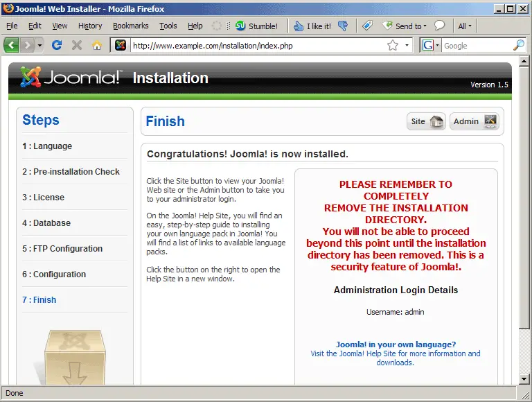
Task: Open the File menu
Action: pyautogui.click(x=12, y=26)
